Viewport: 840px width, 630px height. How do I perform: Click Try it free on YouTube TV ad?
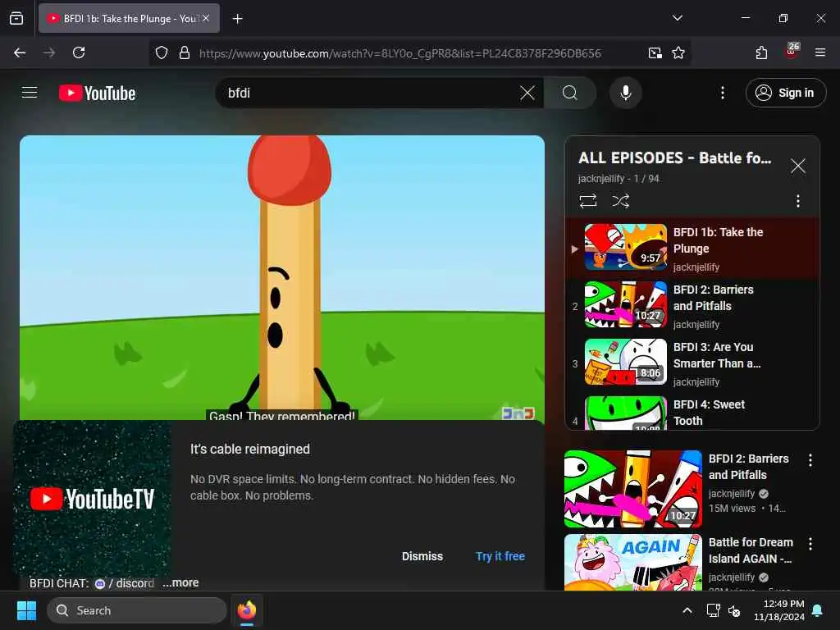pos(500,556)
